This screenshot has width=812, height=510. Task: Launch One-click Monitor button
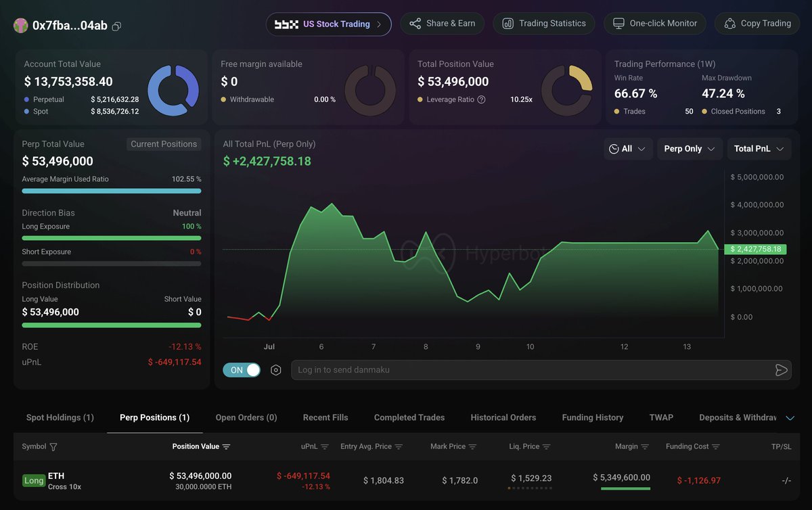(655, 24)
